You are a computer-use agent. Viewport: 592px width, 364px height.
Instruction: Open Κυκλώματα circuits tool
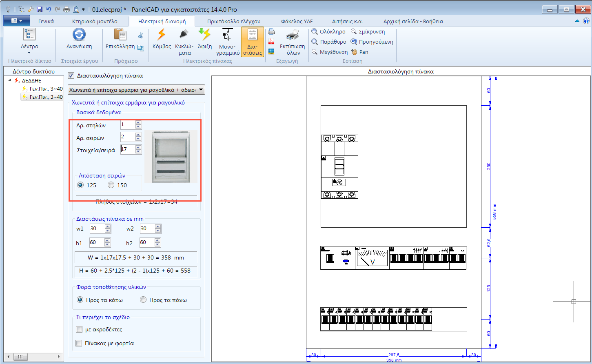tap(184, 35)
